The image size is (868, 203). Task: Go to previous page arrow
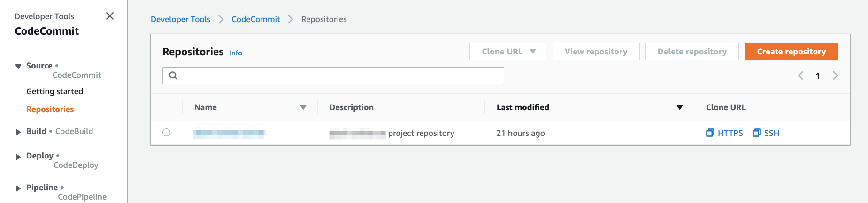coord(801,75)
